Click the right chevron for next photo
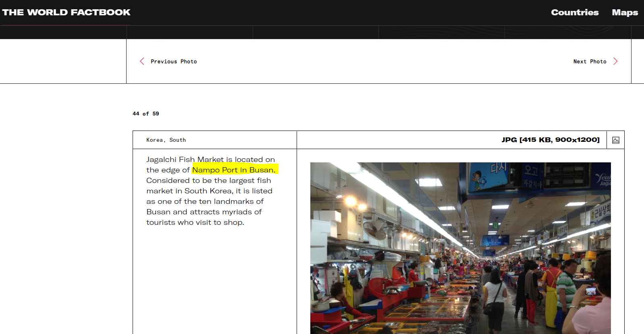The height and width of the screenshot is (334, 644). point(615,61)
